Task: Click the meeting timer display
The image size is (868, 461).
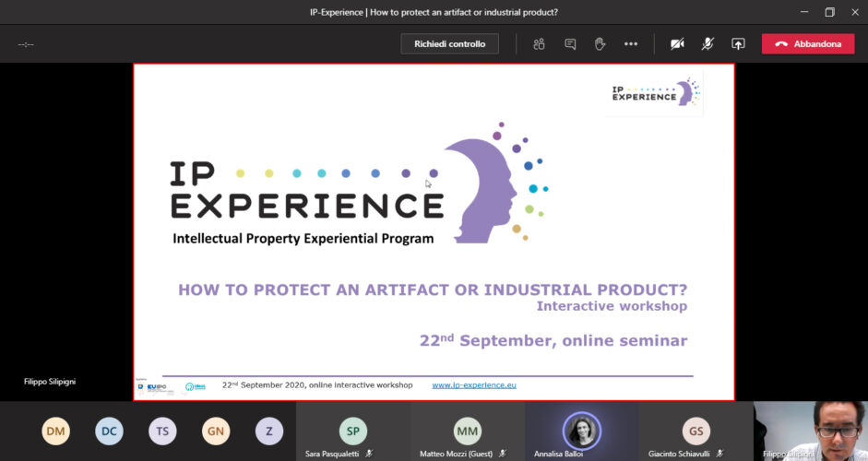Action: [26, 44]
